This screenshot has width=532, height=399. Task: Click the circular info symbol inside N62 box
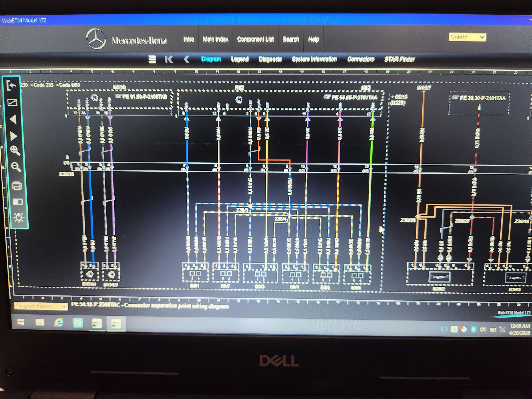point(239,100)
